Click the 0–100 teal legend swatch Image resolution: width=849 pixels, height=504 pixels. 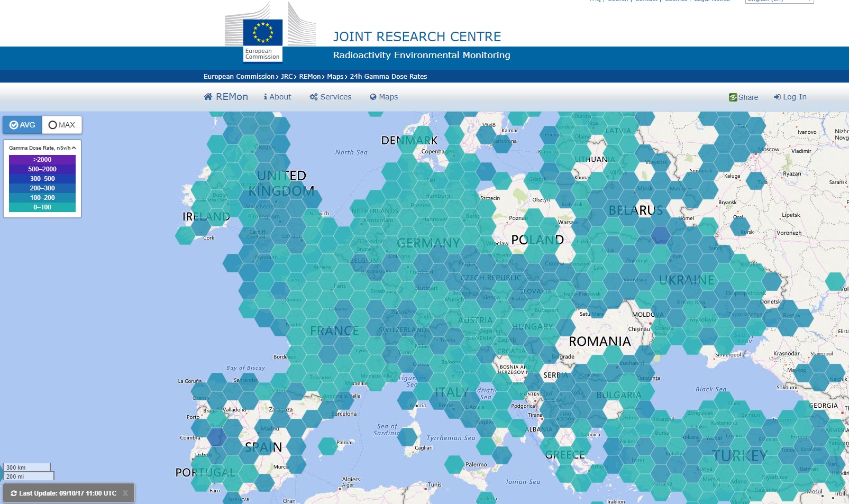(42, 207)
